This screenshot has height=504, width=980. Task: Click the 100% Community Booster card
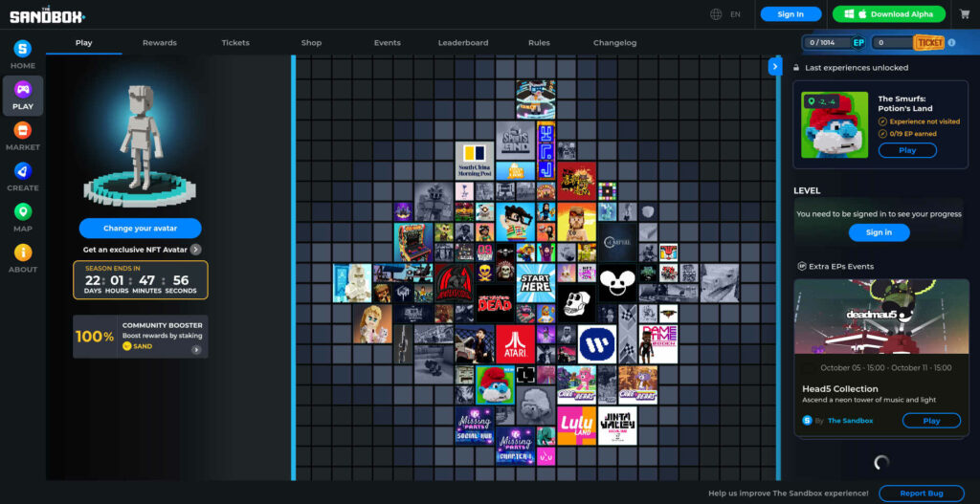pyautogui.click(x=141, y=337)
